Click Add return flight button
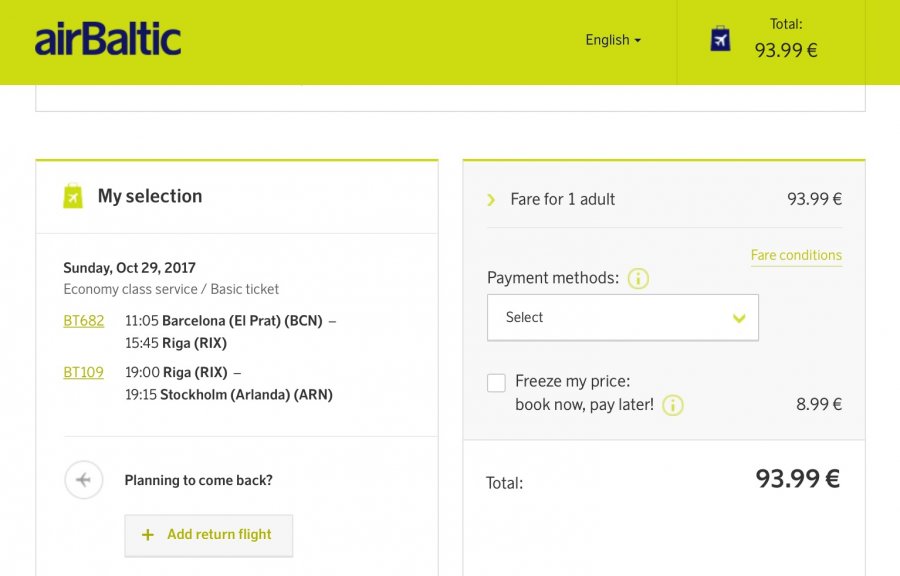The height and width of the screenshot is (576, 900). click(x=208, y=535)
